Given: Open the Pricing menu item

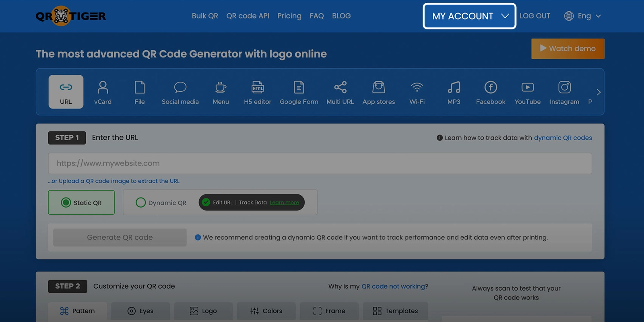Looking at the screenshot, I should coord(289,16).
